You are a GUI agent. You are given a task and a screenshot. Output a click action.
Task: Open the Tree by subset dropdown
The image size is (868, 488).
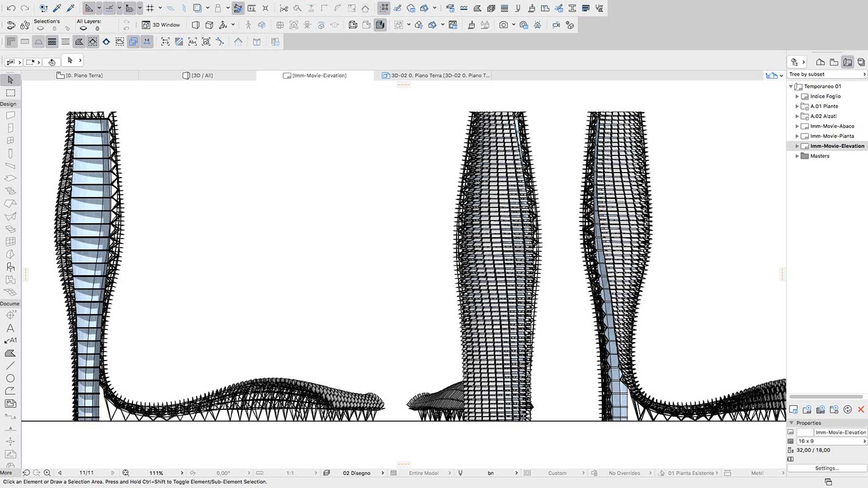pos(827,74)
